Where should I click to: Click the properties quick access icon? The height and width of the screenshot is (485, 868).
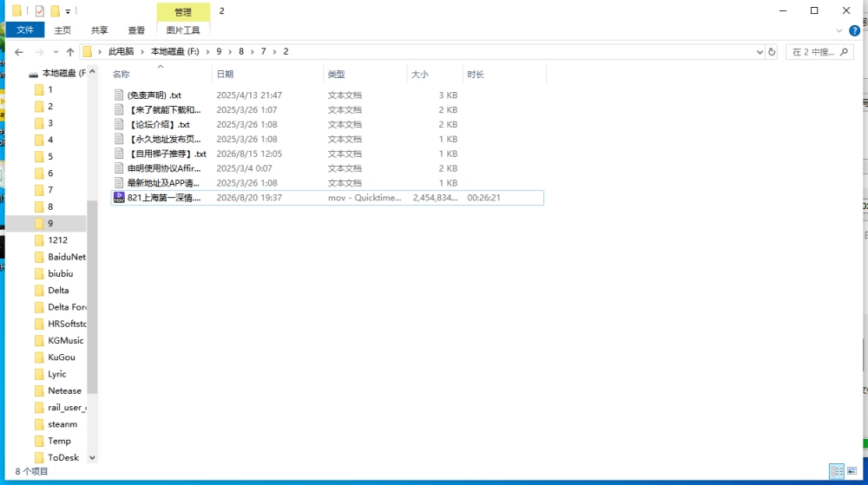coord(39,11)
